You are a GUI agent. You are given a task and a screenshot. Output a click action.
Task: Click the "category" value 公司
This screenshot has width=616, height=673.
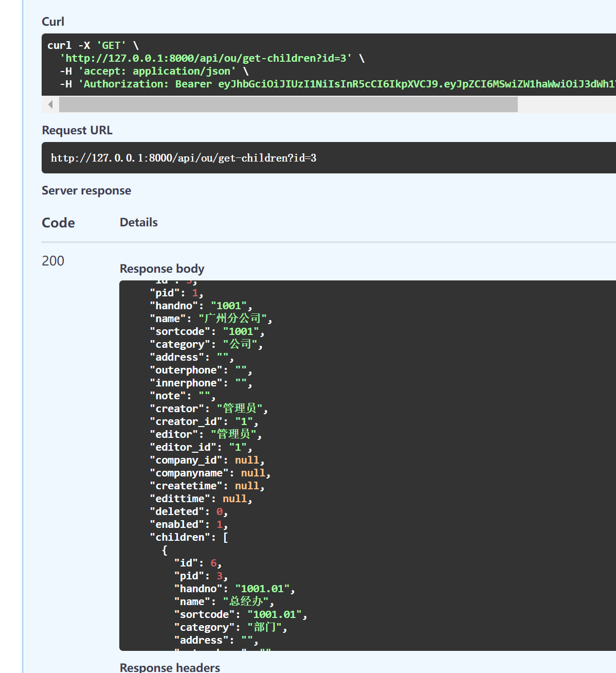tap(240, 344)
